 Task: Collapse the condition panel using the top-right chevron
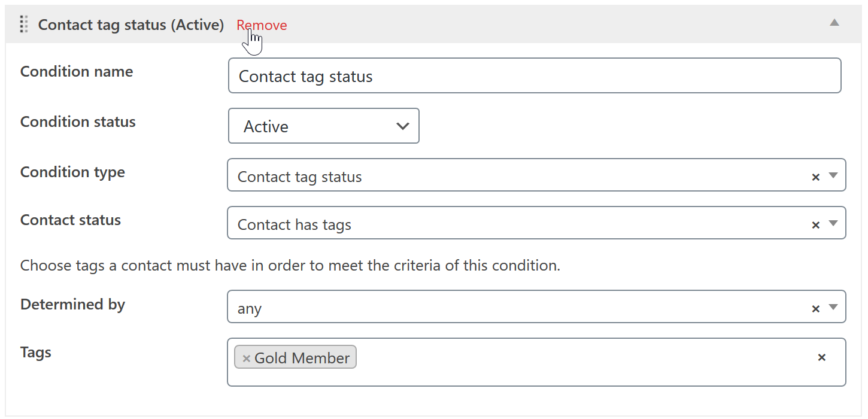[834, 23]
